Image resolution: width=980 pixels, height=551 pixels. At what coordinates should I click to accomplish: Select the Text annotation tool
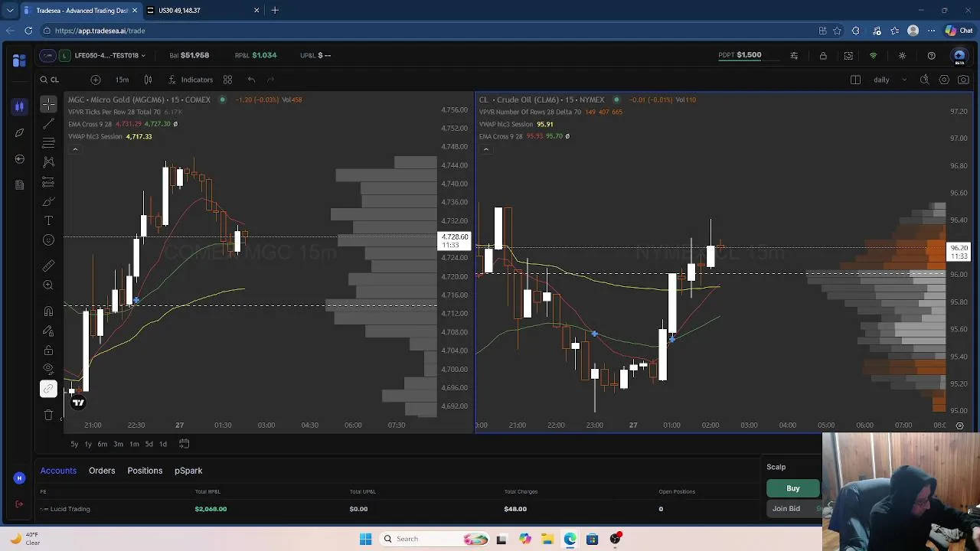coord(48,220)
